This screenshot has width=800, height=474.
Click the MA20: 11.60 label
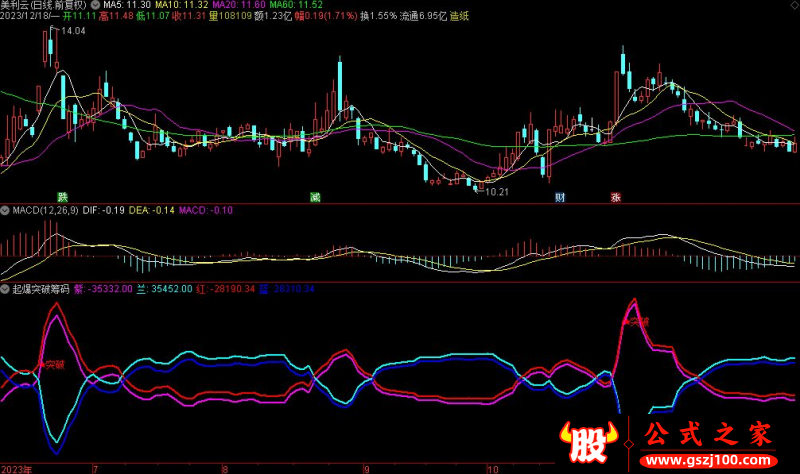[x=239, y=5]
